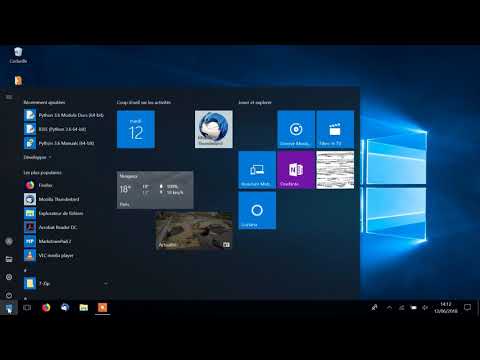Screen dimensions: 480x360
Task: Open the Assistant Mobile tile
Action: point(257,170)
